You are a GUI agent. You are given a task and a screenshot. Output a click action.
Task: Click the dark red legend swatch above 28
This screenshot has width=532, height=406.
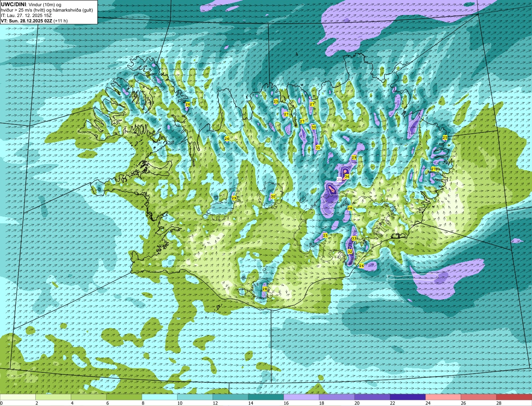click(514, 397)
